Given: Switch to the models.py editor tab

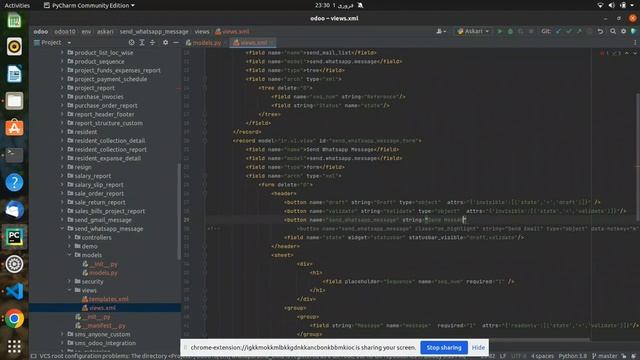Looking at the screenshot, I should [x=203, y=42].
